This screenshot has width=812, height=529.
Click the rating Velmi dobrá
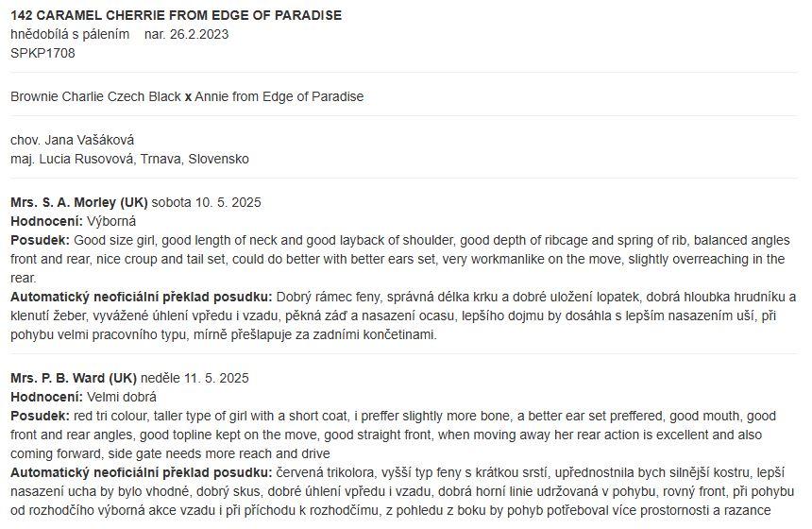point(121,398)
